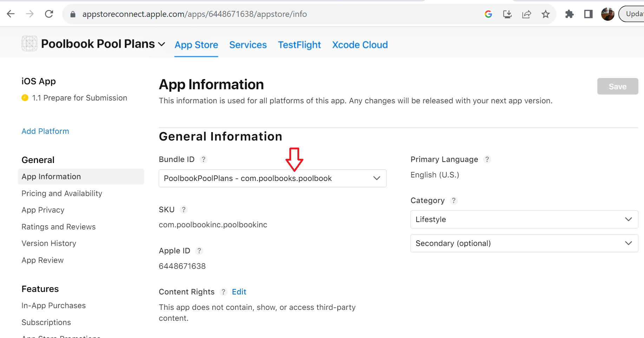The height and width of the screenshot is (338, 644).
Task: Click the English (U.S.) language text
Action: (435, 175)
